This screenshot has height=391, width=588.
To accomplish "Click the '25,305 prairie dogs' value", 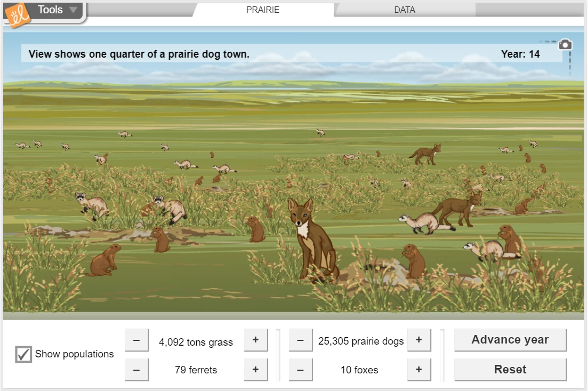I will 361,341.
